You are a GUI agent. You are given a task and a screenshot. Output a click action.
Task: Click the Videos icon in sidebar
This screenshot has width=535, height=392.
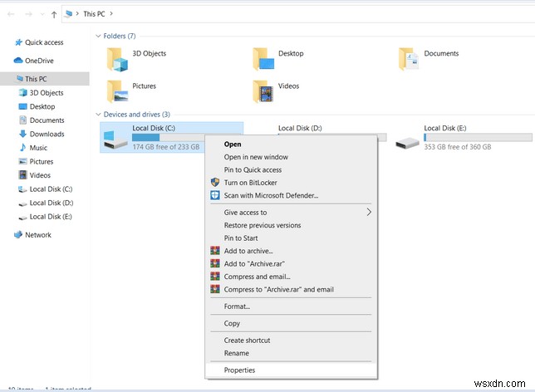[23, 175]
